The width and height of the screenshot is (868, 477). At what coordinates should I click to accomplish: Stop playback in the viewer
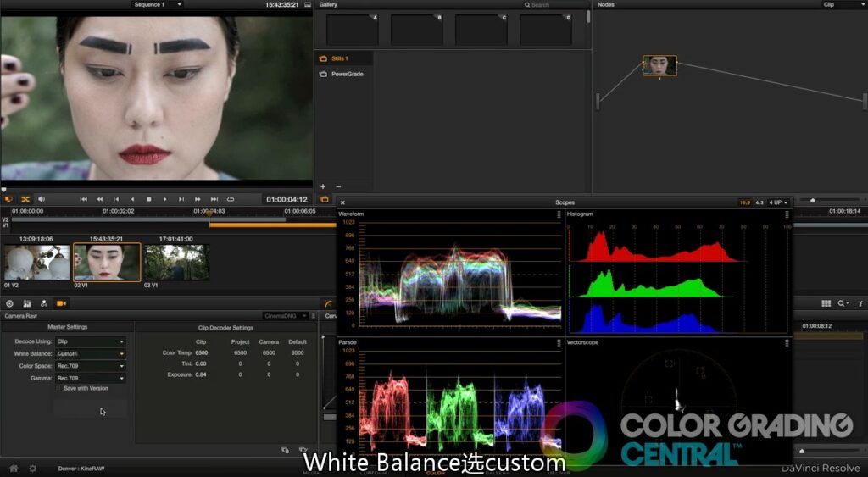coord(149,199)
